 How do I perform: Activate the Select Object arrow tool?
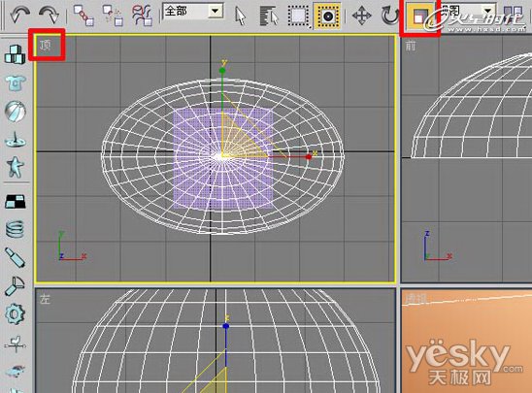[x=240, y=16]
